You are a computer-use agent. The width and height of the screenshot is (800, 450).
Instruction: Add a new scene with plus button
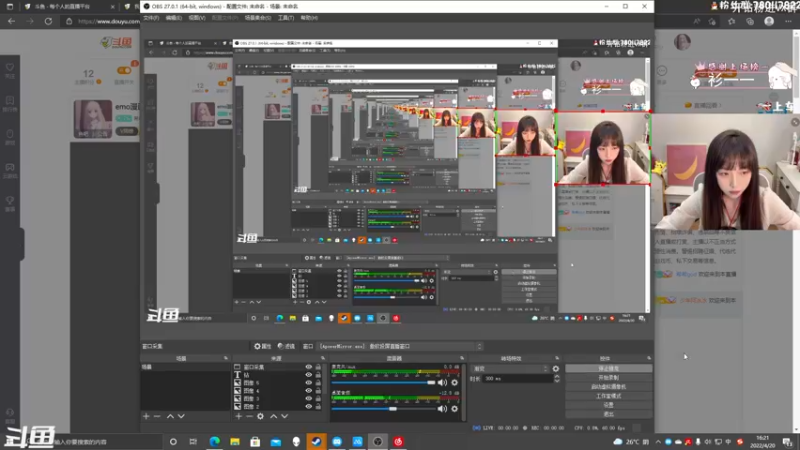146,416
